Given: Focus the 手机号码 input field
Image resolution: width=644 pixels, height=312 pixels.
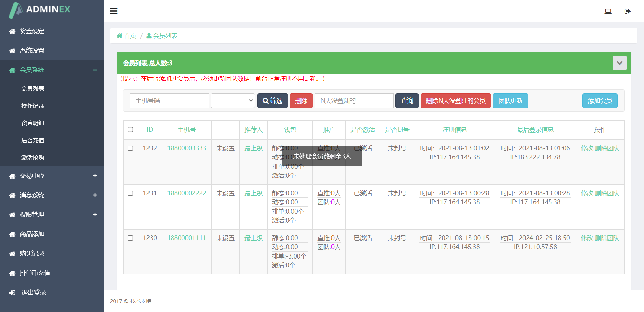Looking at the screenshot, I should pyautogui.click(x=169, y=100).
